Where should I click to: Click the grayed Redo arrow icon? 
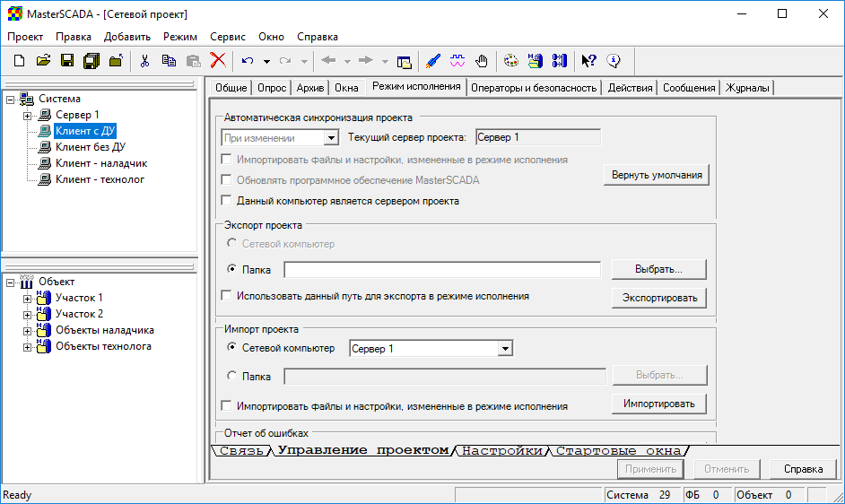[x=285, y=61]
